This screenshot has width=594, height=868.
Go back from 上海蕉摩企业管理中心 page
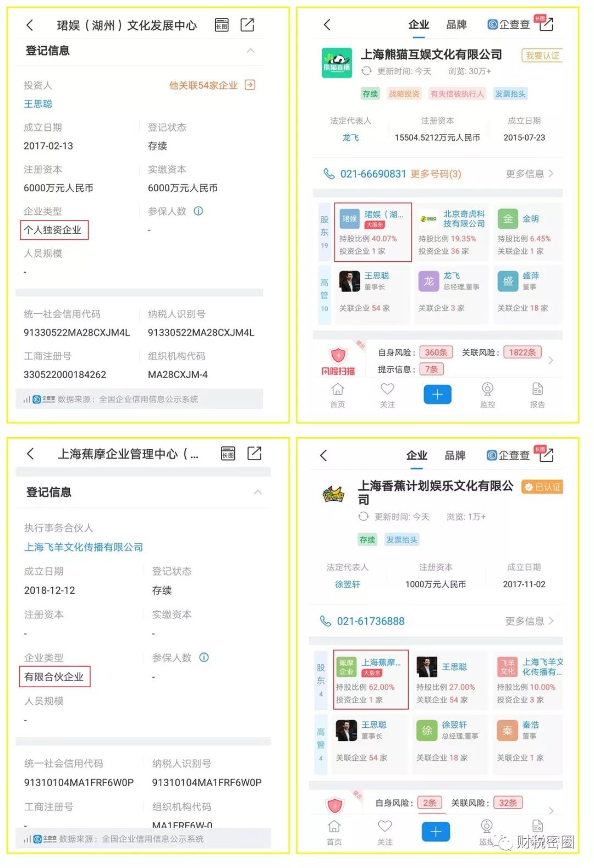pos(30,454)
